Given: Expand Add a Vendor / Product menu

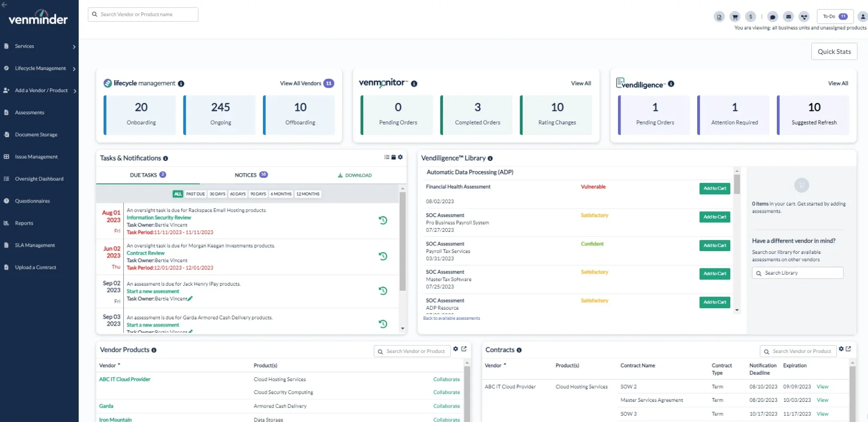Looking at the screenshot, I should [75, 91].
